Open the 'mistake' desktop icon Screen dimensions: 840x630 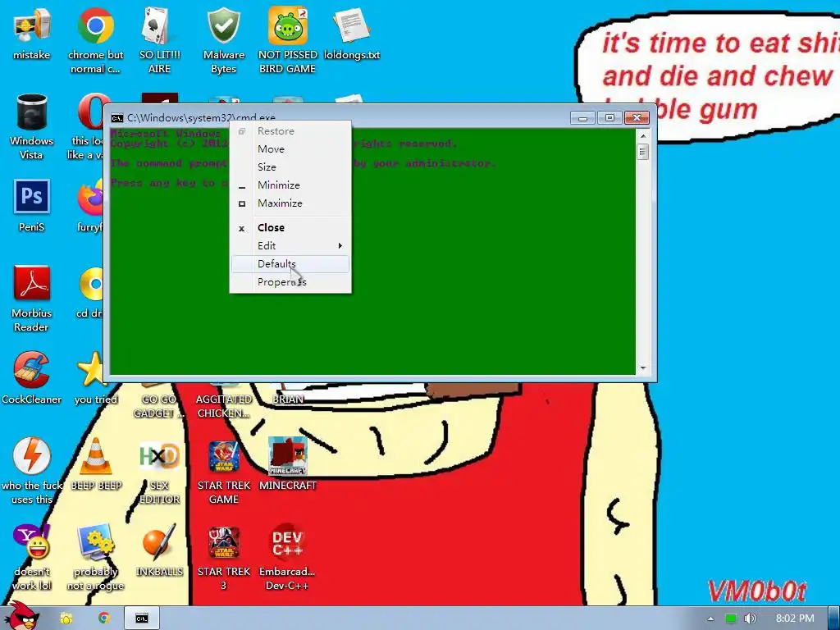[x=32, y=33]
